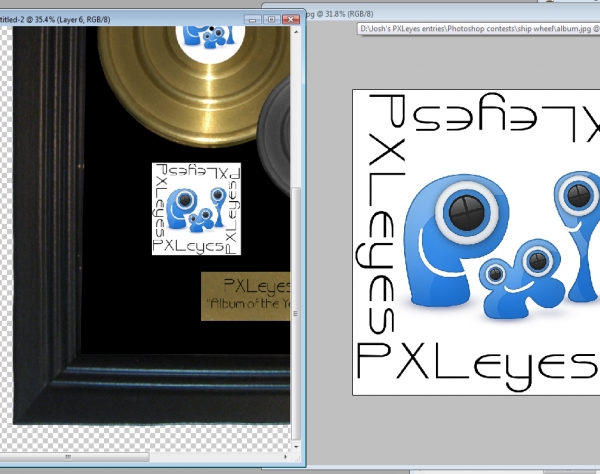The width and height of the screenshot is (600, 474).
Task: Click the vertical scrollbar thumb in Untitled-2
Action: coord(296,314)
